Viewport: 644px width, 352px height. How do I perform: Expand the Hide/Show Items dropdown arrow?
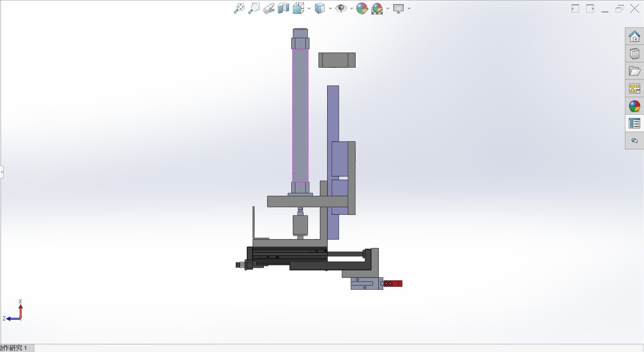[351, 9]
